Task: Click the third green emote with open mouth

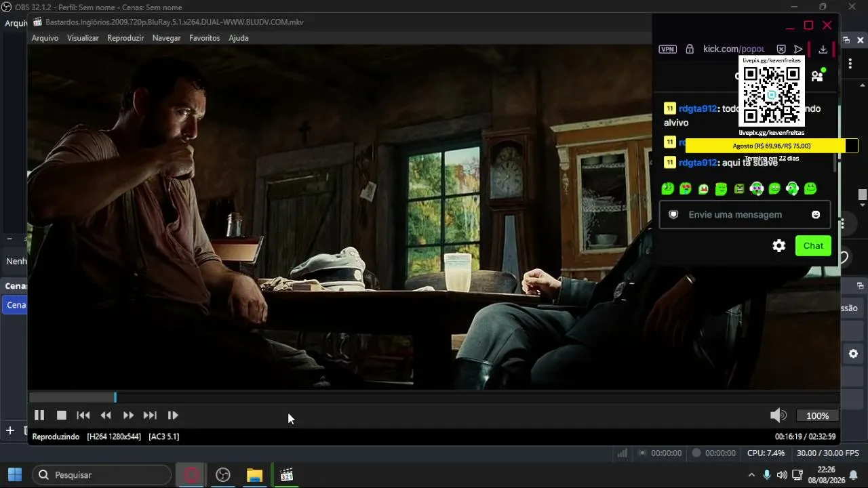Action: pos(703,188)
